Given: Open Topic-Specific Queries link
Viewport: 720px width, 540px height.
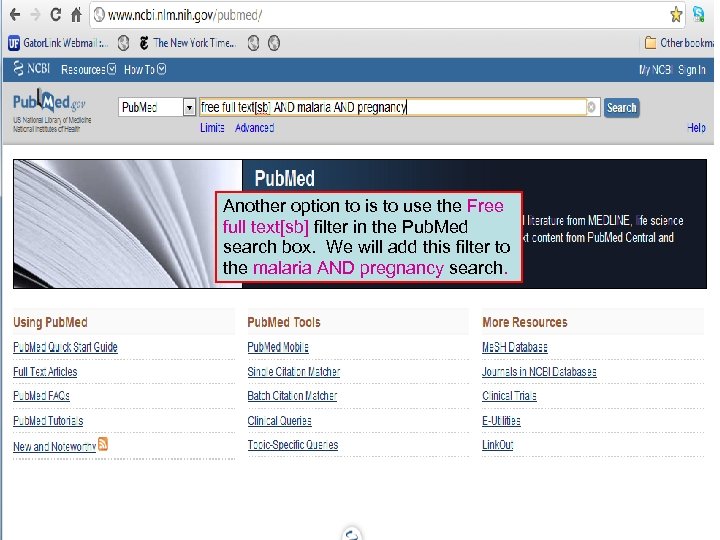Looking at the screenshot, I should pos(293,445).
